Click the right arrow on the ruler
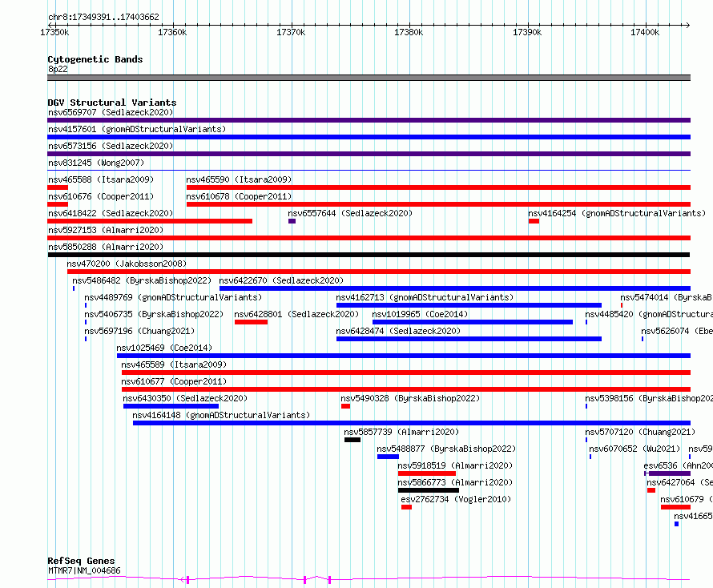This screenshot has height=588, width=713. 687,25
